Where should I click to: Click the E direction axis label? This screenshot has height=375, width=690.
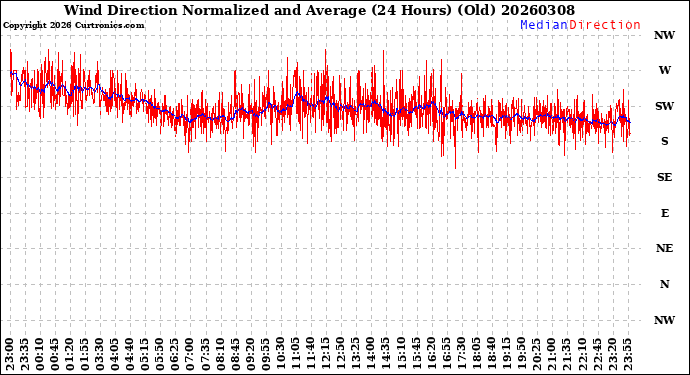click(x=664, y=213)
